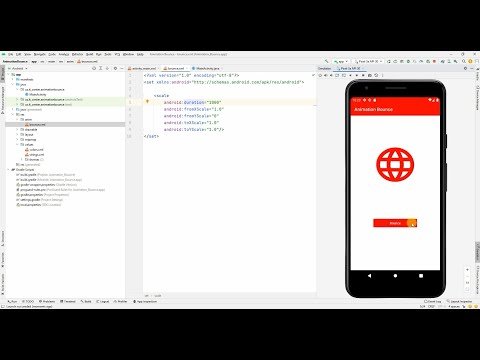Select the bounce.xml editor tab
480x360 pixels.
tap(175, 68)
